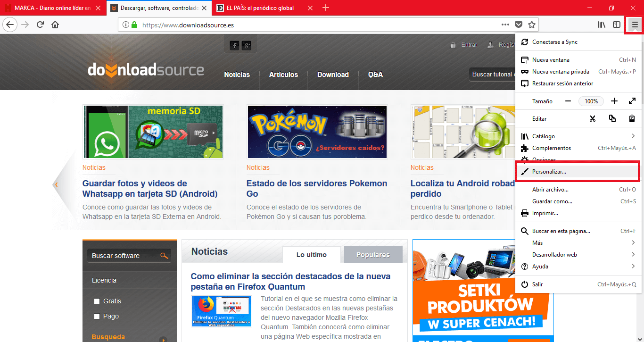Select Personalizar... menu entry

[578, 172]
